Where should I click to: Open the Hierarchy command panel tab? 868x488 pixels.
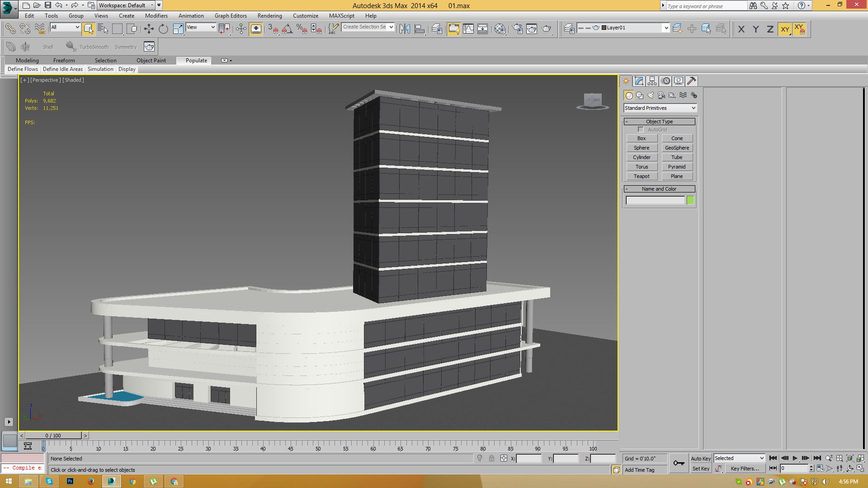[652, 81]
